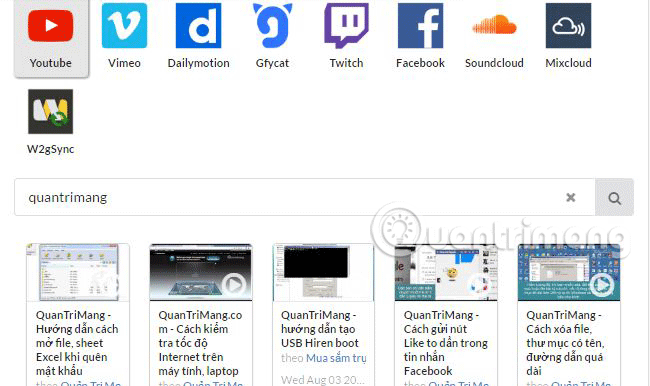This screenshot has width=650, height=386.
Task: Select the Facebook source icon
Action: [x=420, y=26]
